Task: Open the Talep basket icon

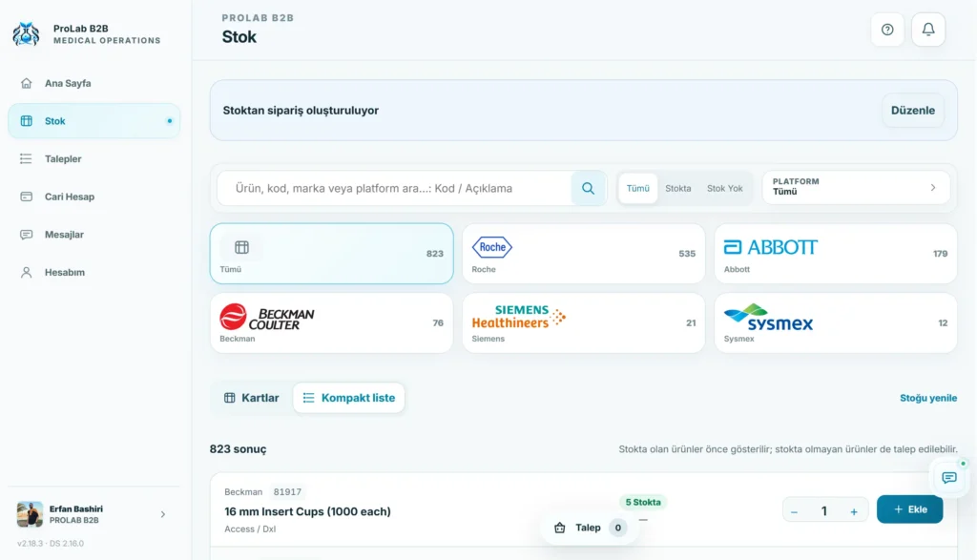Action: pos(559,528)
